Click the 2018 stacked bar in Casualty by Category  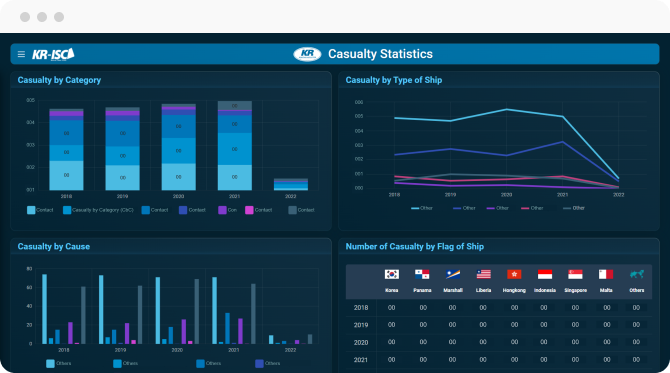(66, 150)
